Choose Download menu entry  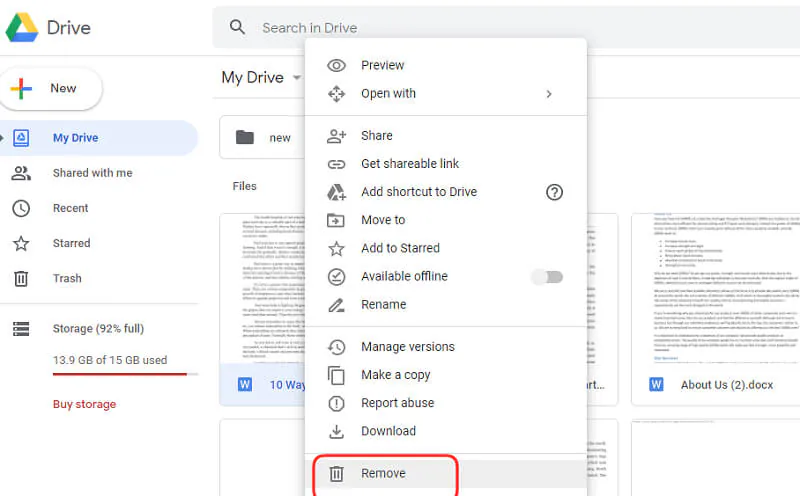point(446,431)
